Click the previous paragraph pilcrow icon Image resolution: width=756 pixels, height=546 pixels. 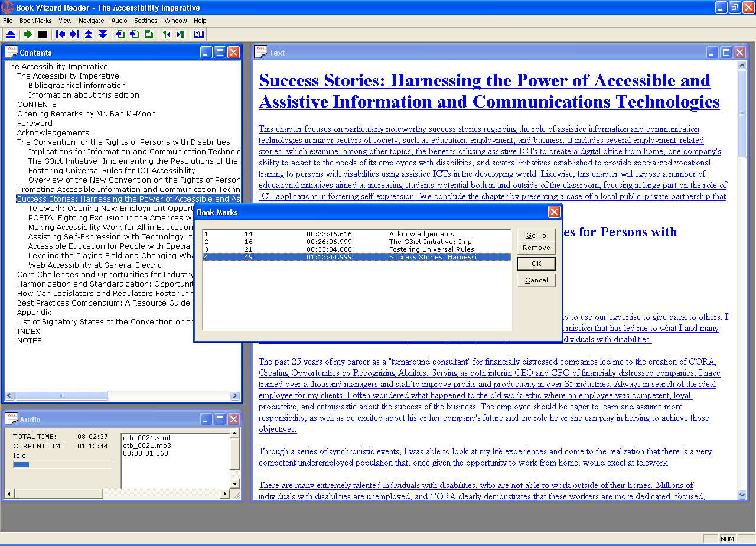click(167, 35)
